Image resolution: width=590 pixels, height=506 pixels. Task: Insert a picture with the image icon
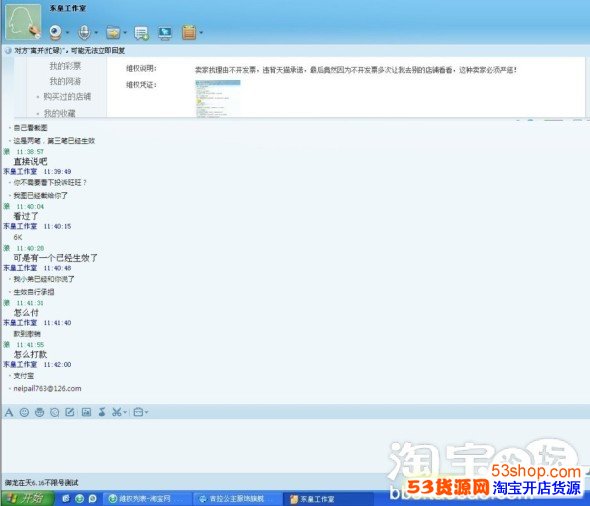click(x=87, y=412)
